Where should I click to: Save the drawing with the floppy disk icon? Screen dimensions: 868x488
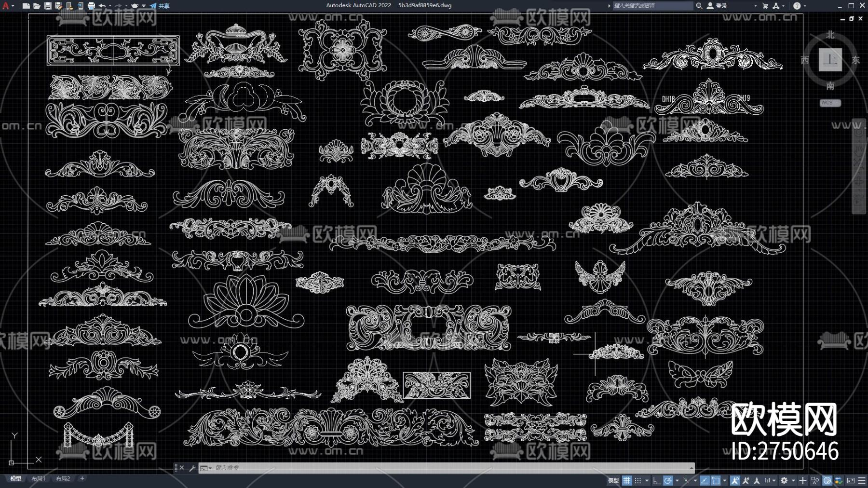pos(48,6)
